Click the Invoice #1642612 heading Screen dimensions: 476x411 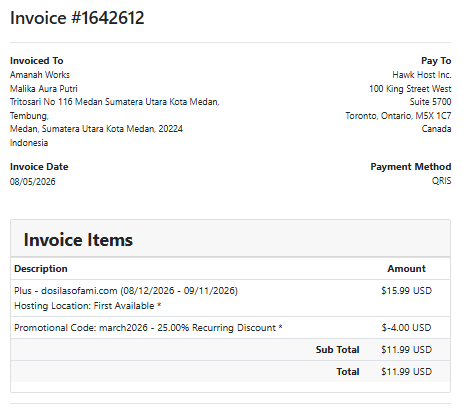77,18
